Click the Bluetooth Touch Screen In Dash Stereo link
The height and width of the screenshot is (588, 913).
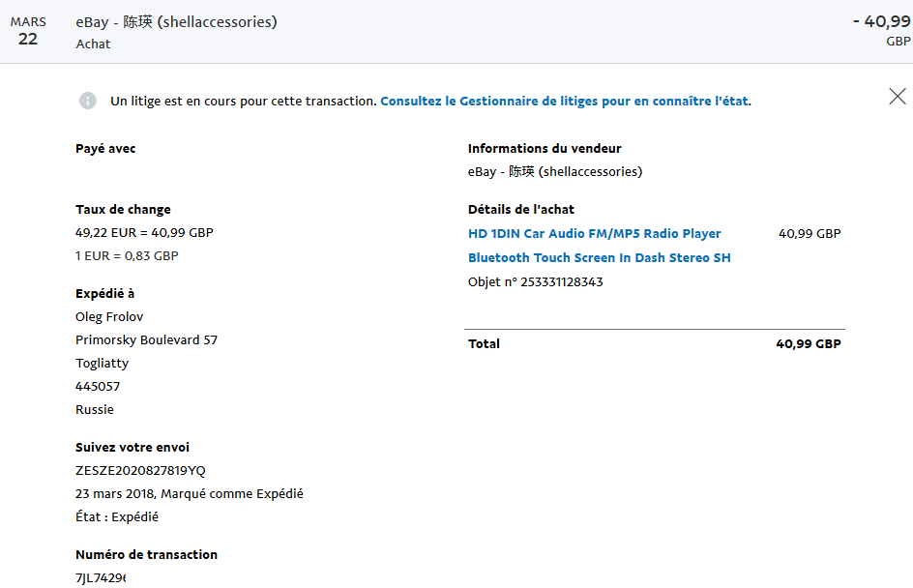tap(600, 258)
